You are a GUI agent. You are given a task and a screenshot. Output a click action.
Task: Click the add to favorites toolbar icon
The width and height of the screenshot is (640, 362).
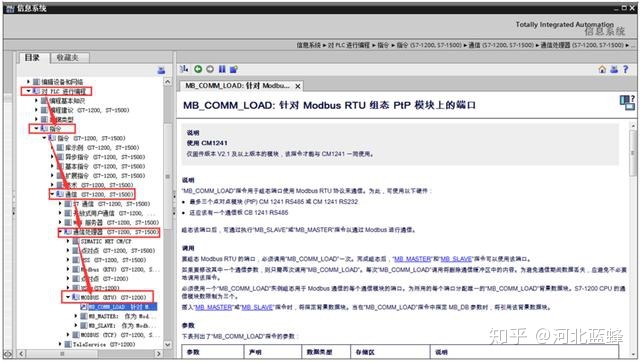[x=234, y=69]
